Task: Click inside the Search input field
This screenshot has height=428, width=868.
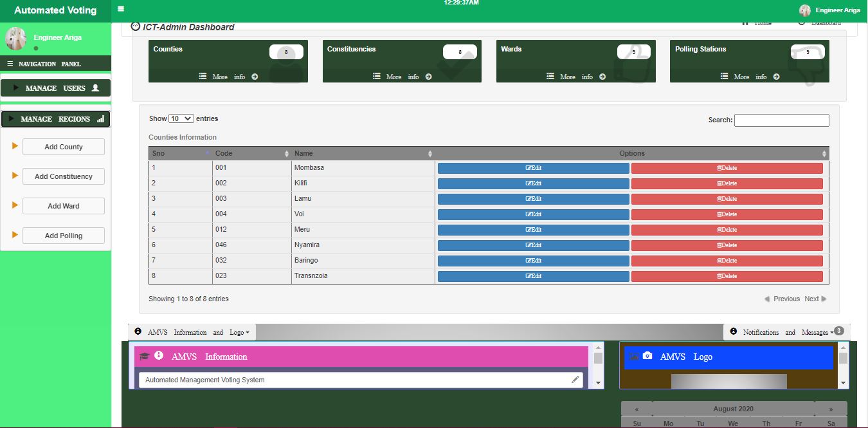Action: 781,120
